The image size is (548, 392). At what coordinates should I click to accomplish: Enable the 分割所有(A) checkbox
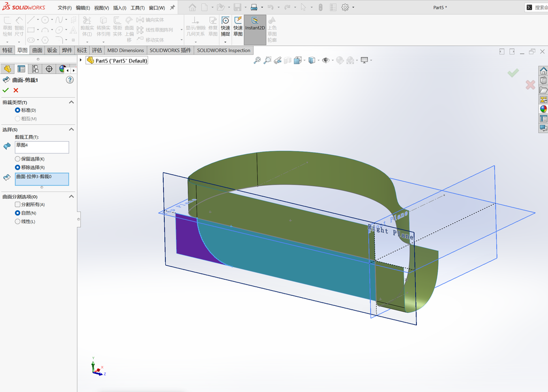[x=18, y=204]
